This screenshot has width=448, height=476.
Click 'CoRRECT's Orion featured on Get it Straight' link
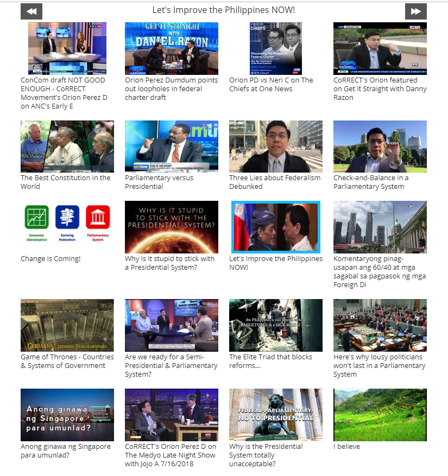pos(380,88)
